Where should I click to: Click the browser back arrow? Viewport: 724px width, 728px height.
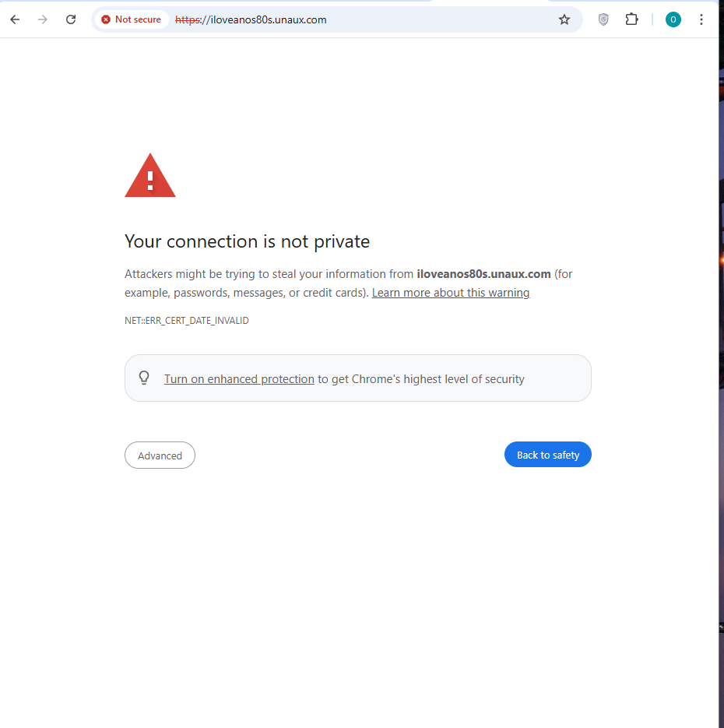[x=15, y=19]
